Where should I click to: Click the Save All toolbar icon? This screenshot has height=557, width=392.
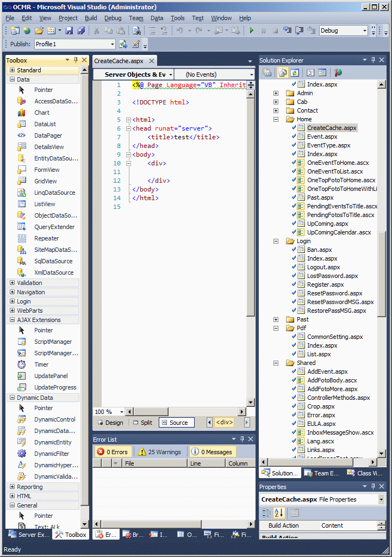[81, 30]
